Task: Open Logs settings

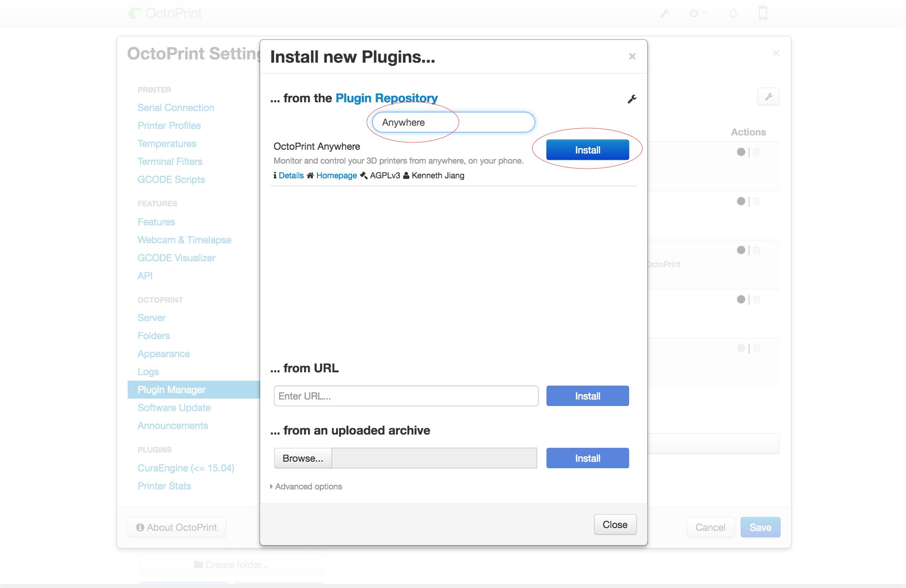Action: point(148,371)
